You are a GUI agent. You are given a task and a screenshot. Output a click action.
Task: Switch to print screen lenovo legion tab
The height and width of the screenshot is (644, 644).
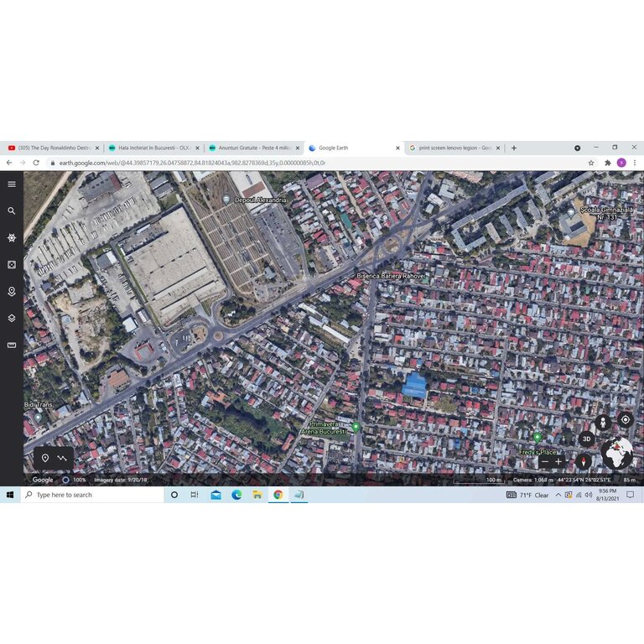click(454, 148)
